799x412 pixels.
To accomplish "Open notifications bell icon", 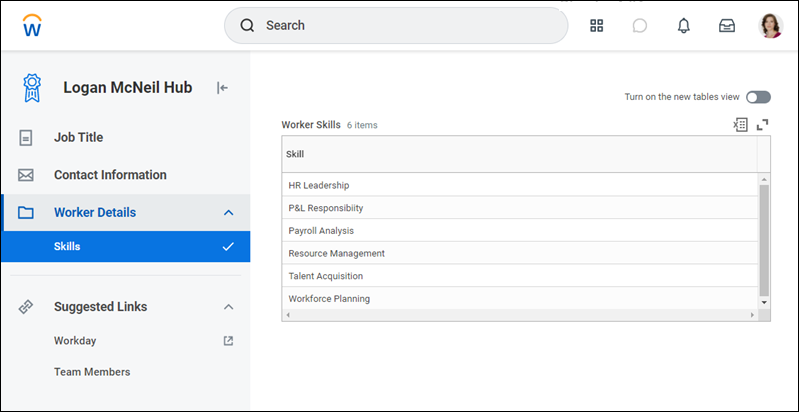I will [x=683, y=25].
